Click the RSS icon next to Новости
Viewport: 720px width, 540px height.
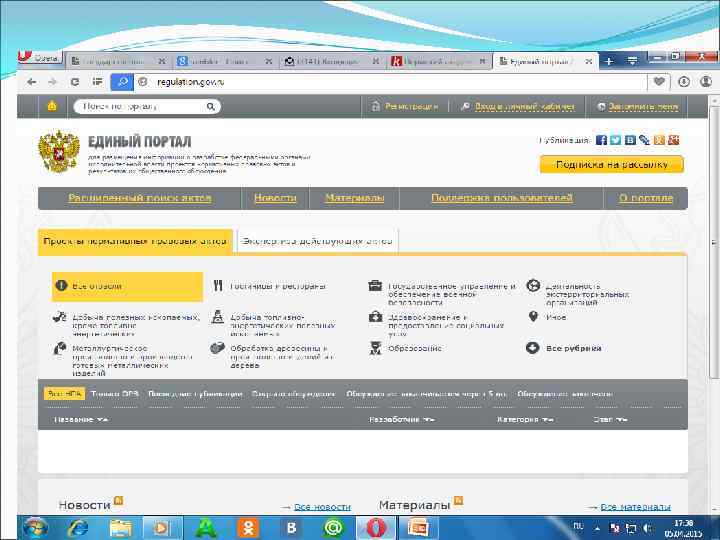118,501
